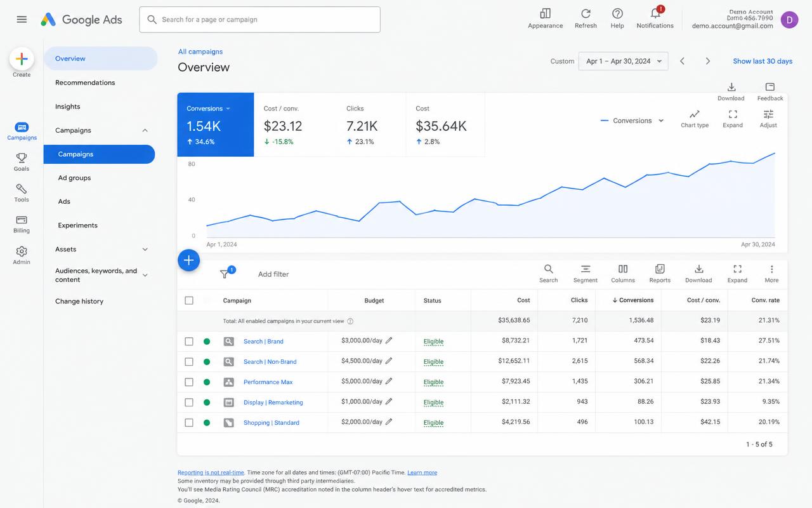Open the Notifications bell
Screen dimensions: 812x508
tap(655, 13)
